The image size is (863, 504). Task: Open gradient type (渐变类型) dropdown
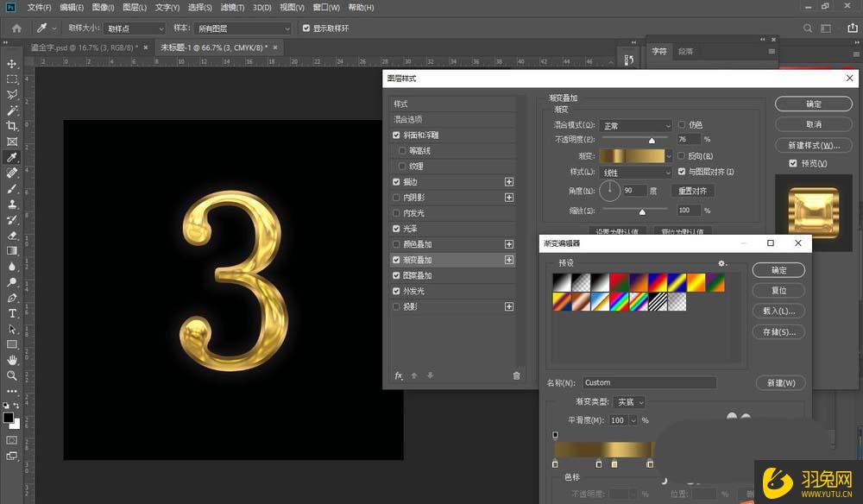(629, 402)
